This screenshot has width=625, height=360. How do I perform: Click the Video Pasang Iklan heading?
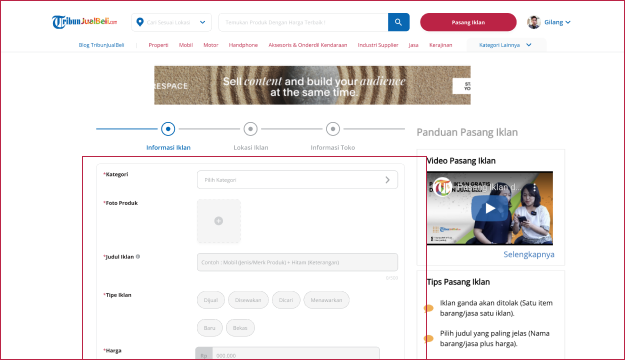(x=461, y=161)
